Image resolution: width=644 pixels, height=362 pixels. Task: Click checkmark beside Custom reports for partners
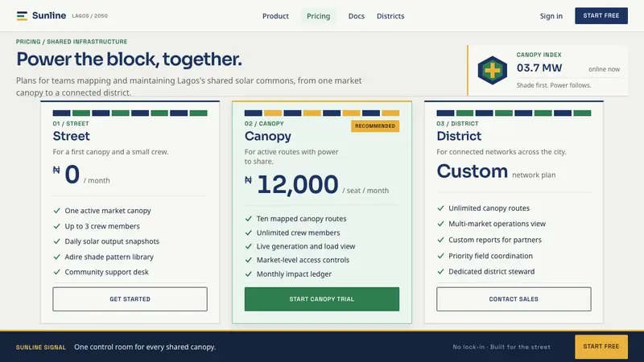[440, 240]
